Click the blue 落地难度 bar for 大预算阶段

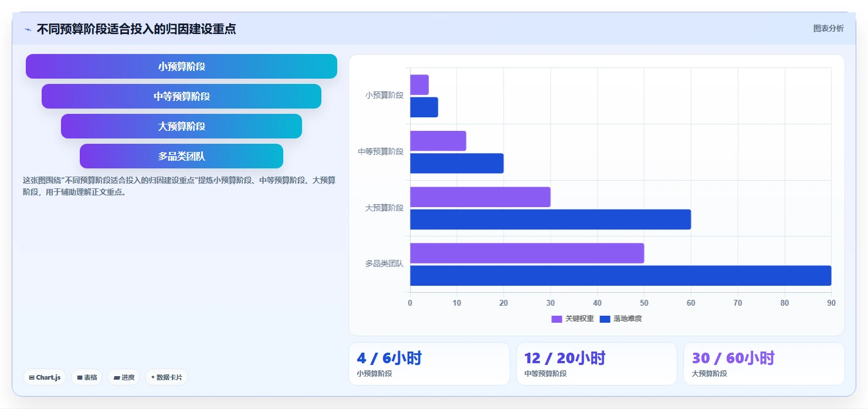coord(551,219)
